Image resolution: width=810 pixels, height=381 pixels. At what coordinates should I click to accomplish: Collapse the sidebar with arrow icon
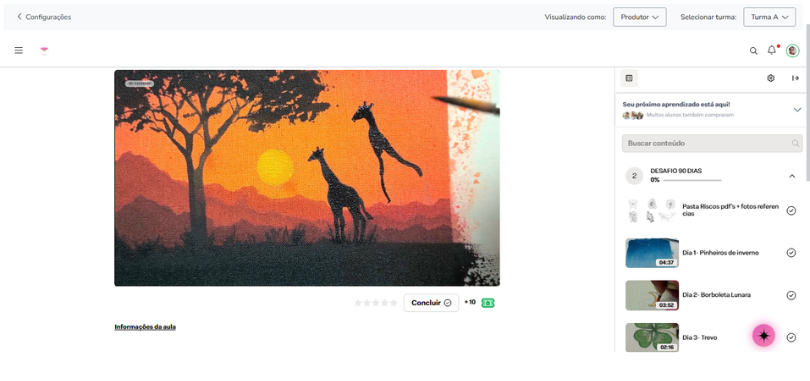795,78
